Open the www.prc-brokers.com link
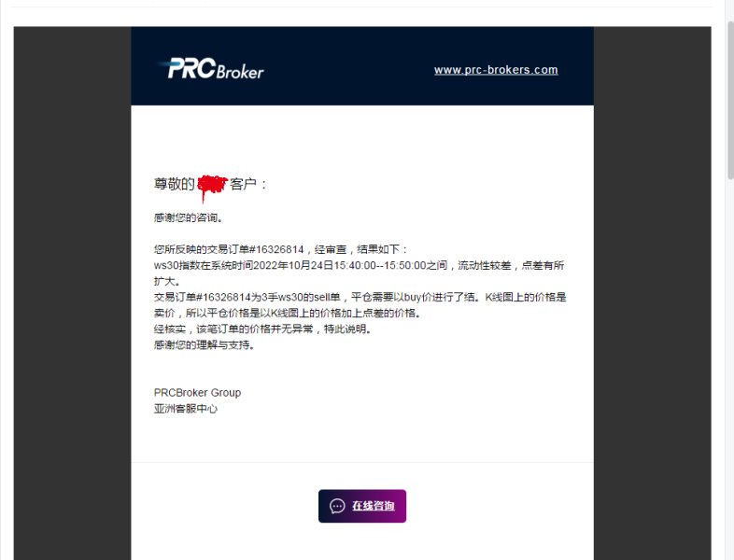 click(x=496, y=70)
